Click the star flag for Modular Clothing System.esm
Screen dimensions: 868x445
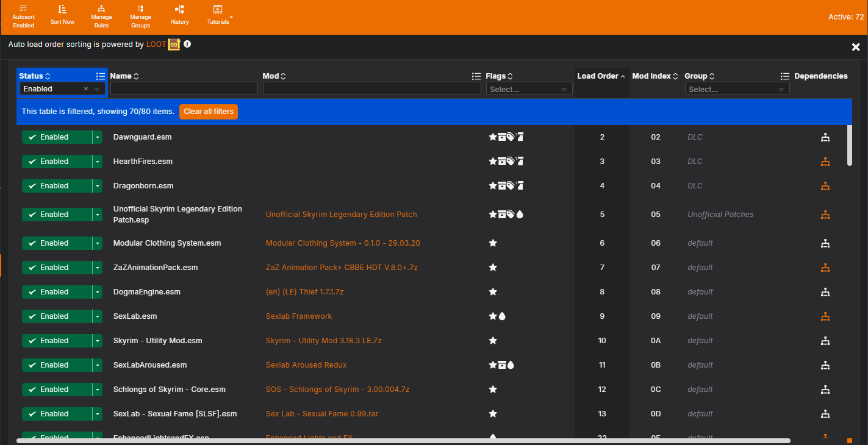click(493, 243)
